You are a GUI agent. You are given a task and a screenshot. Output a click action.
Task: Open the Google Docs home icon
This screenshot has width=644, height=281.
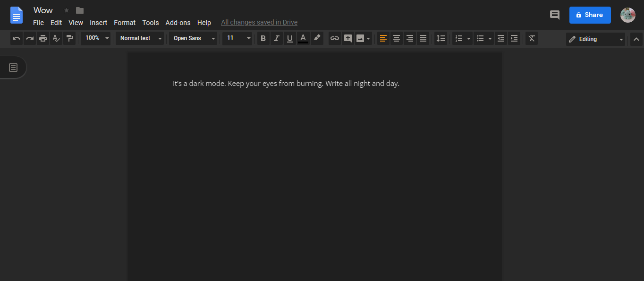[17, 16]
